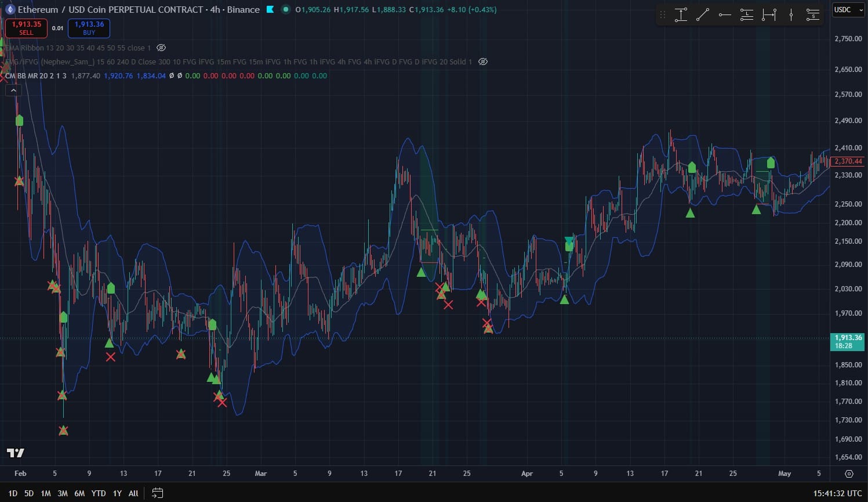Click the close value C1,913.36
Viewport: 868px width, 502px height.
426,9
